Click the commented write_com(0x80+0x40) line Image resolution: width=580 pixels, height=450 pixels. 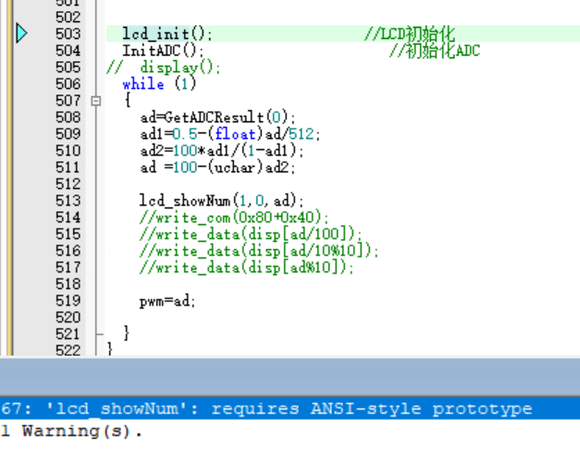point(234,217)
